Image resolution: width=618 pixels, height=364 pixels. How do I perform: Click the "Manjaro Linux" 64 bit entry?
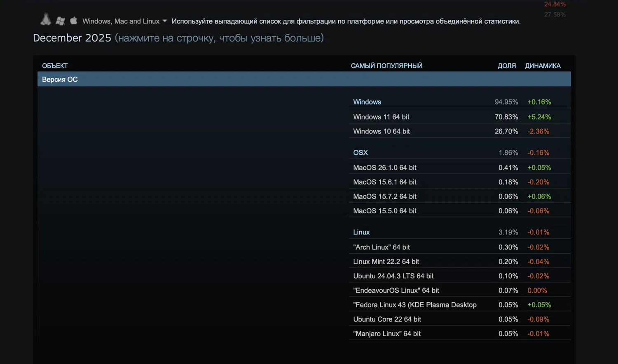(387, 334)
